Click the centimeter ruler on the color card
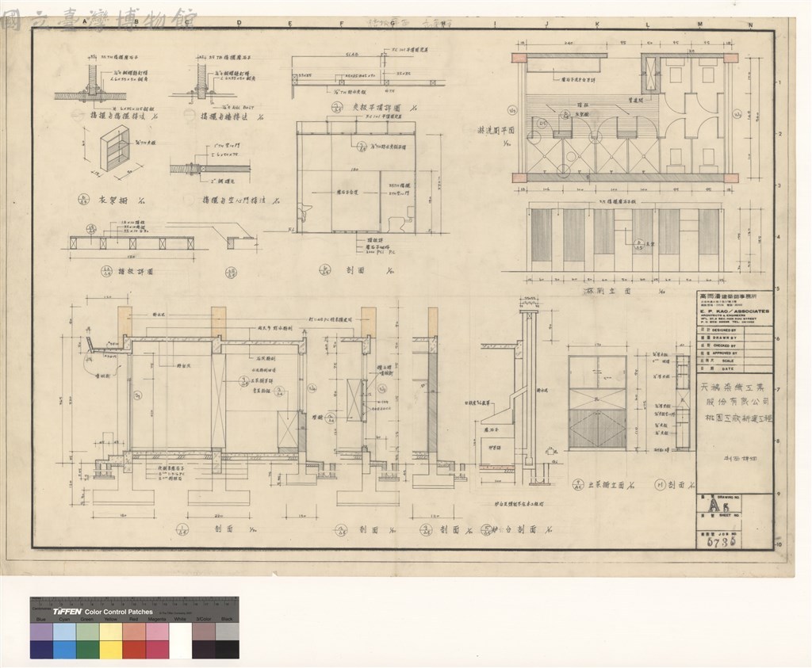Screen dimensions: 812x668 pos(135,602)
